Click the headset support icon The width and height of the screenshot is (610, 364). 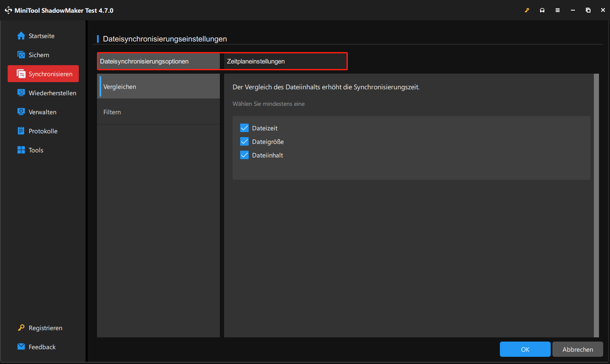click(x=542, y=10)
